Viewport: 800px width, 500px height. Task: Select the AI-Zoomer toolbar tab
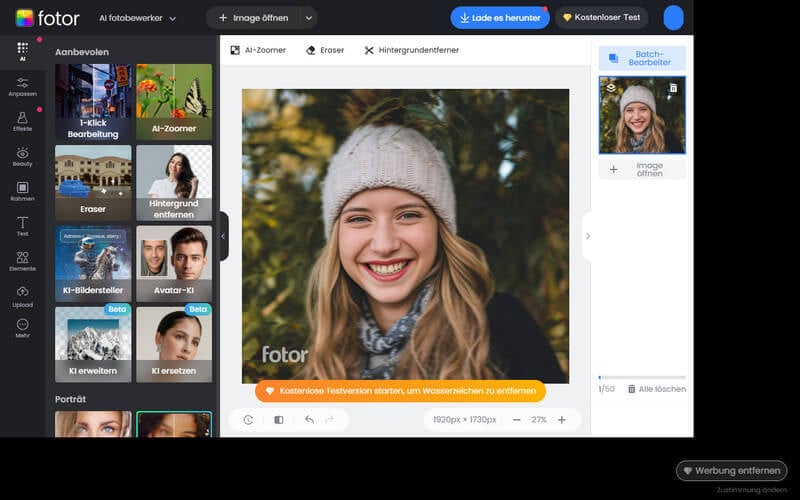pos(258,50)
